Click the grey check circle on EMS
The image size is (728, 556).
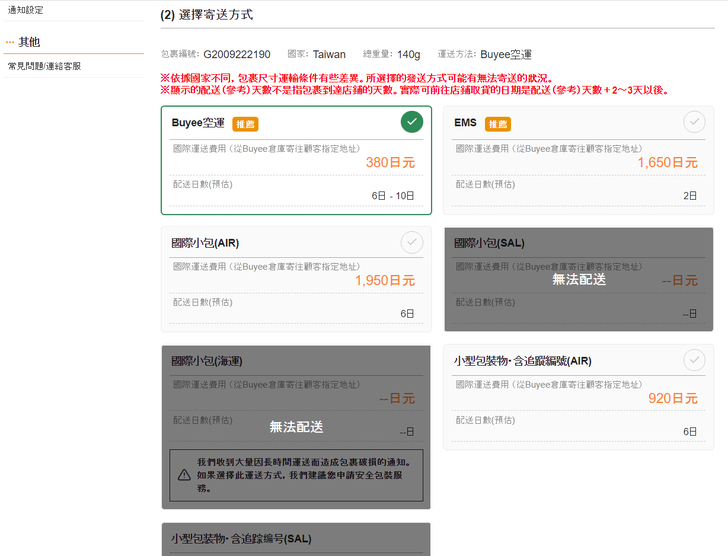coord(693,122)
